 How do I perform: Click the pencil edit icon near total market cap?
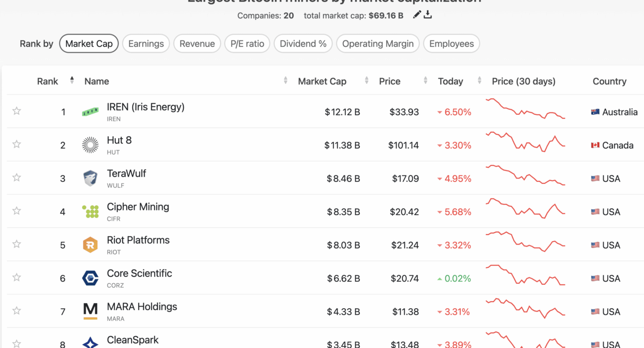tap(417, 15)
